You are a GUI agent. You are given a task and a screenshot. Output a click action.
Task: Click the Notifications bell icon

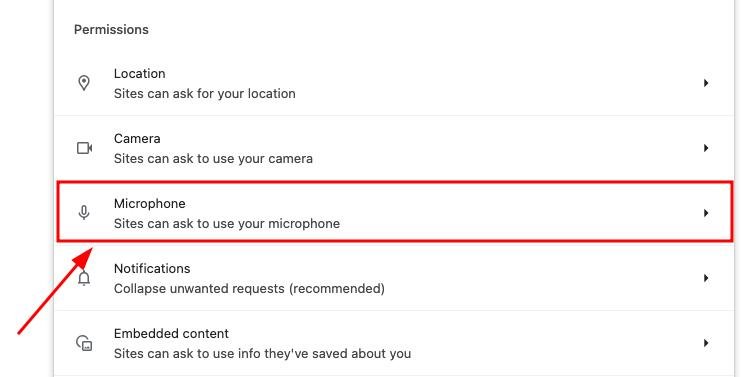click(x=84, y=278)
